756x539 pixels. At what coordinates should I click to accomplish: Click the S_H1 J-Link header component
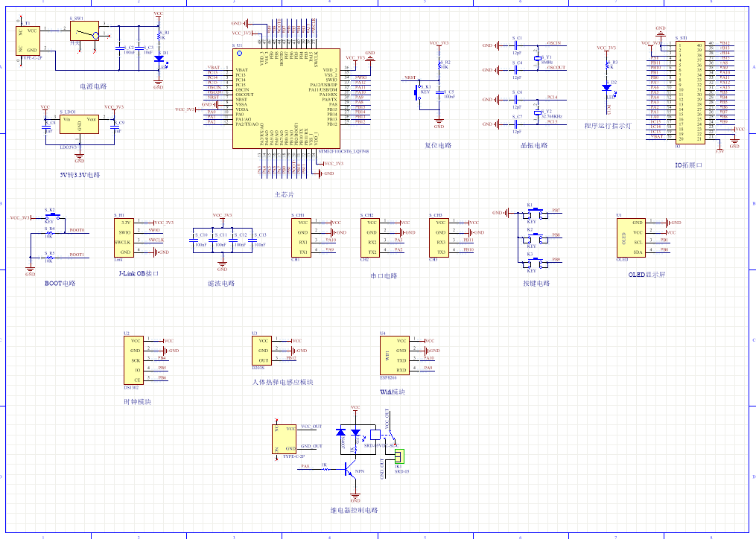[x=124, y=237]
